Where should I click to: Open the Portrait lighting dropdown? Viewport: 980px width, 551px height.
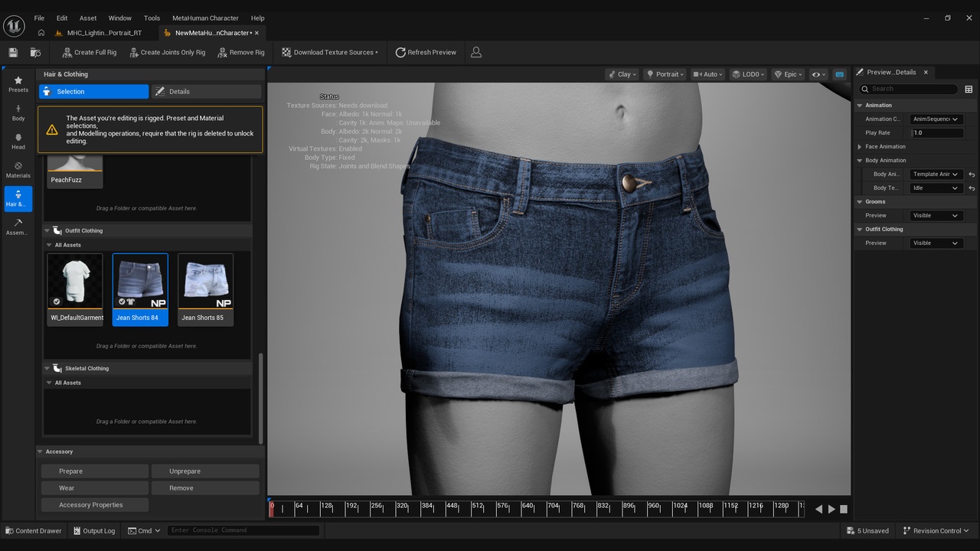pos(665,74)
